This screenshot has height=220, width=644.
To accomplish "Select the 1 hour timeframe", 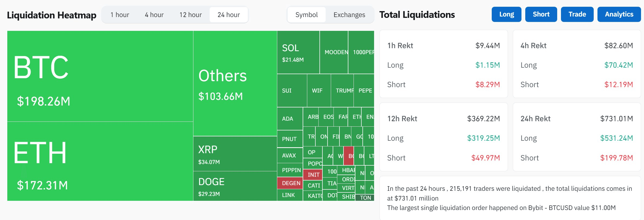I will 120,15.
